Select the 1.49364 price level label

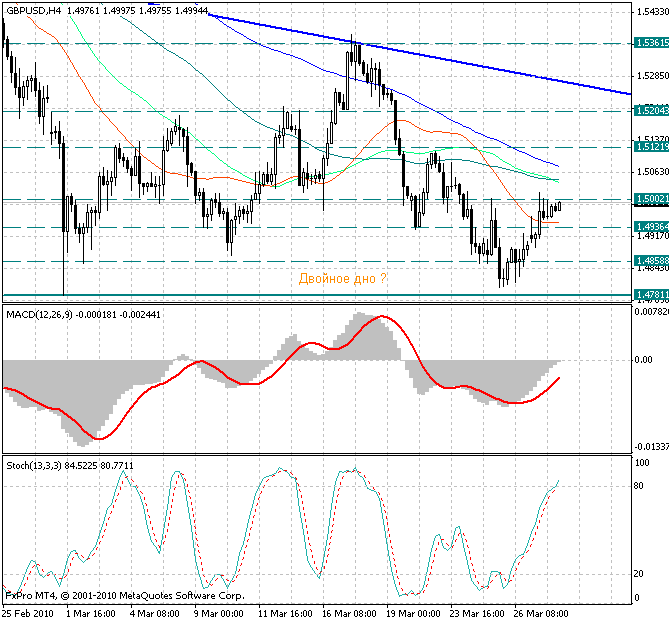pos(651,226)
